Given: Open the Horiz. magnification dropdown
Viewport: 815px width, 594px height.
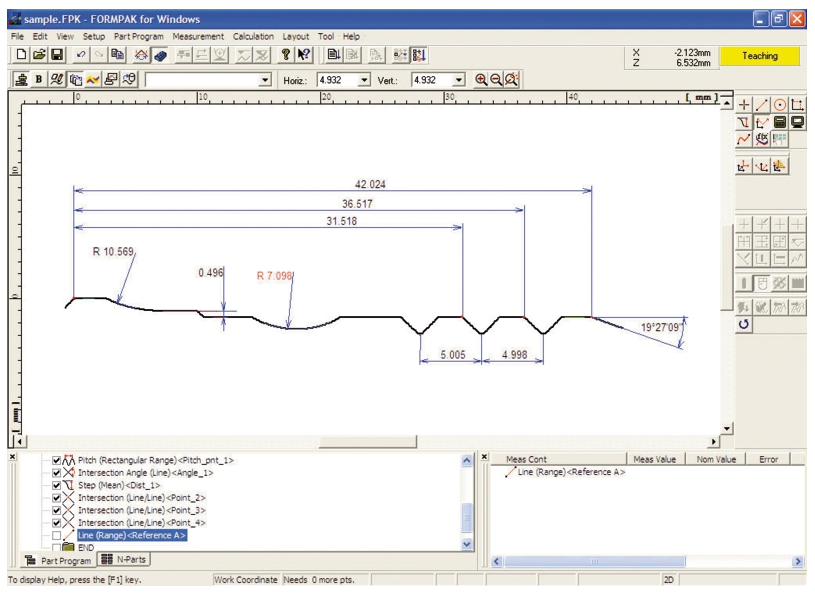Looking at the screenshot, I should [x=364, y=80].
